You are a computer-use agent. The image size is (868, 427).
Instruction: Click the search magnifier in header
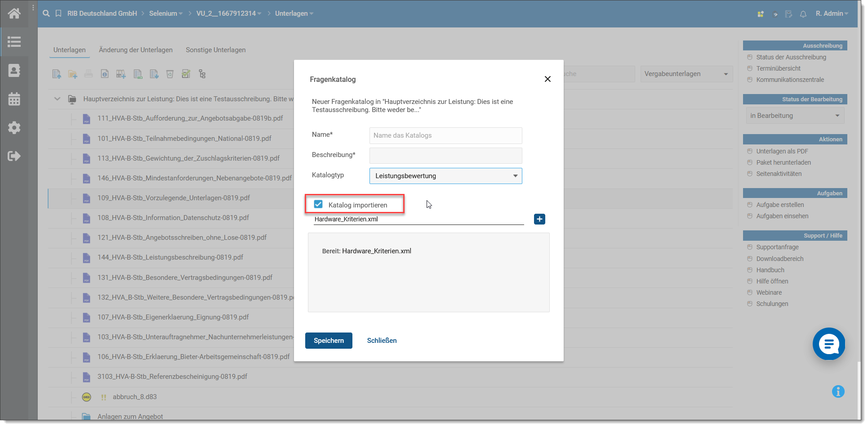point(46,13)
